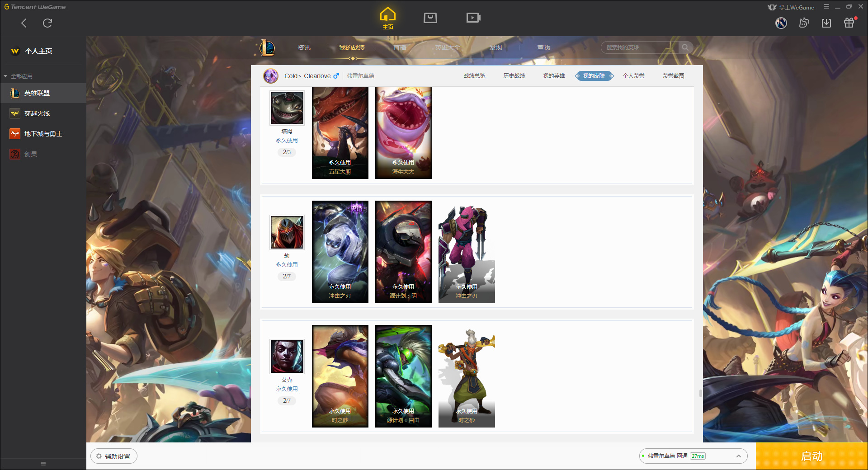Open 辅助设置 button
The width and height of the screenshot is (868, 470).
coord(114,456)
